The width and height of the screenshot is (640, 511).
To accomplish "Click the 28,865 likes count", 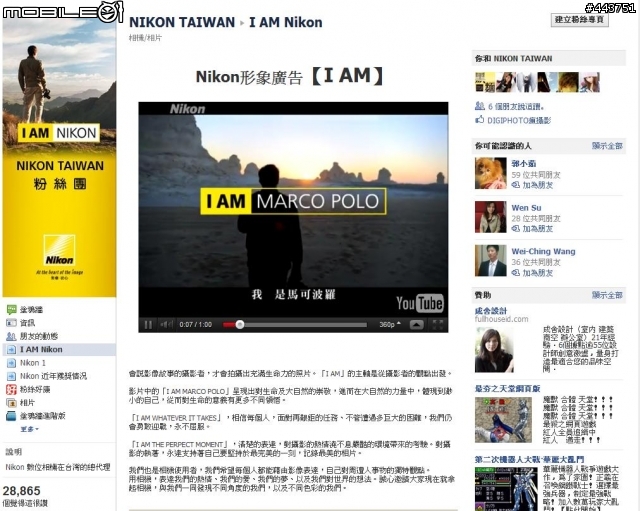I will (x=22, y=491).
